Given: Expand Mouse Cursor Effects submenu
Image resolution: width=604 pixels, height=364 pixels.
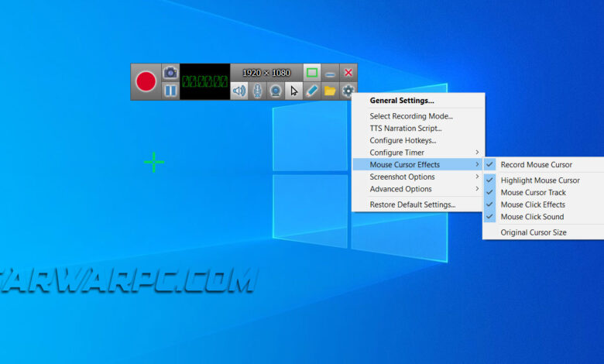Looking at the screenshot, I should pyautogui.click(x=418, y=164).
